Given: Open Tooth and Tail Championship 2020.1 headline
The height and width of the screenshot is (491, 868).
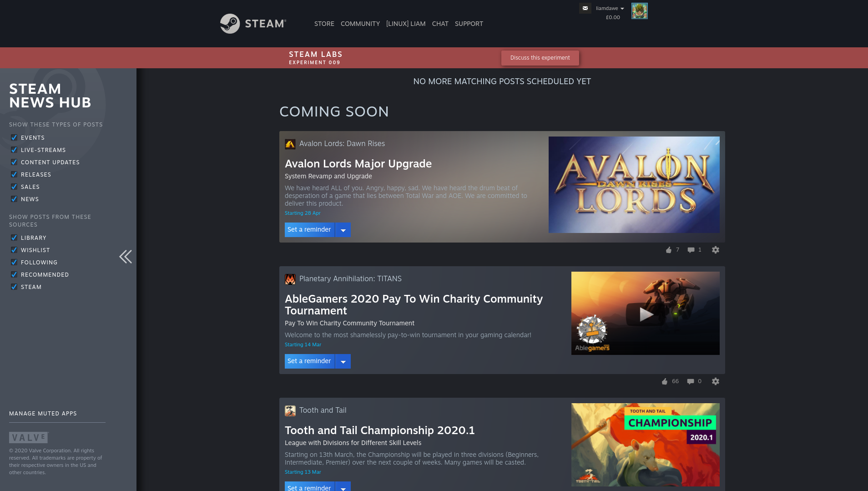Looking at the screenshot, I should pyautogui.click(x=380, y=430).
